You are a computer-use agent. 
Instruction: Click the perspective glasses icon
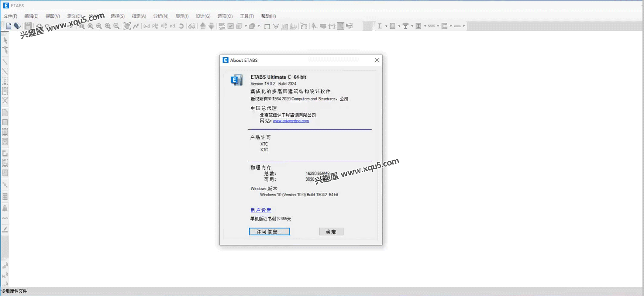[x=192, y=26]
